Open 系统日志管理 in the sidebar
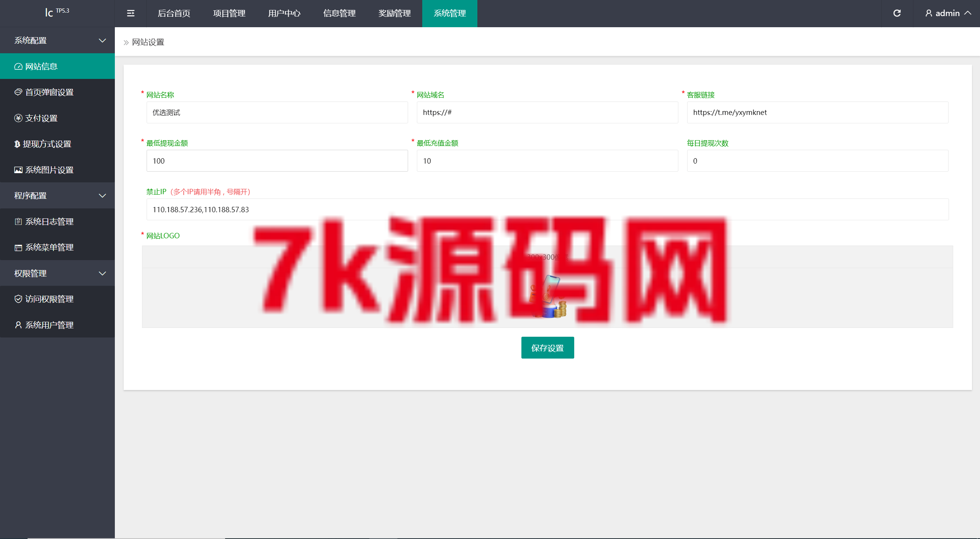This screenshot has height=539, width=980. (57, 221)
